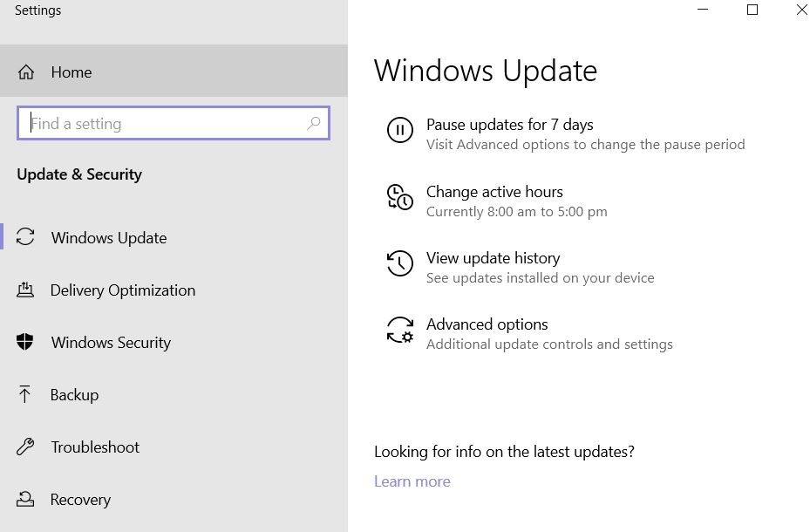Click the active hours clock icon
Image resolution: width=810 pixels, height=532 pixels.
click(400, 197)
